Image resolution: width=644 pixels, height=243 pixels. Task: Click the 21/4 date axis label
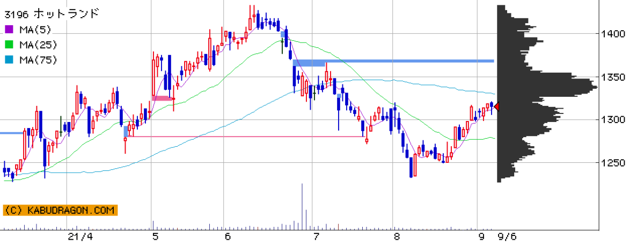click(80, 236)
